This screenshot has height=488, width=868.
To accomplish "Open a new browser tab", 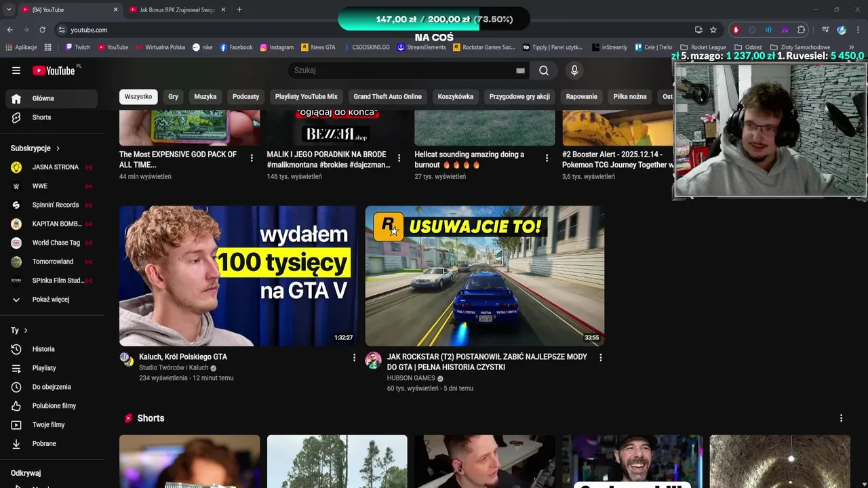I will [239, 9].
